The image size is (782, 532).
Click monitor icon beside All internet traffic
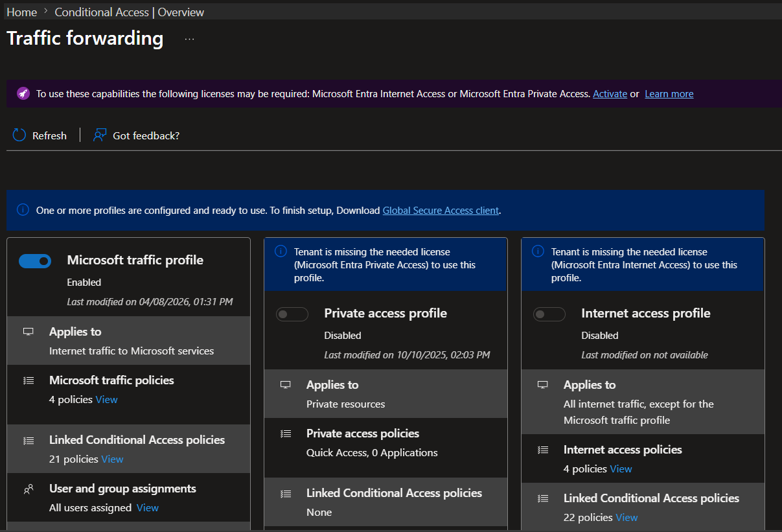point(542,384)
